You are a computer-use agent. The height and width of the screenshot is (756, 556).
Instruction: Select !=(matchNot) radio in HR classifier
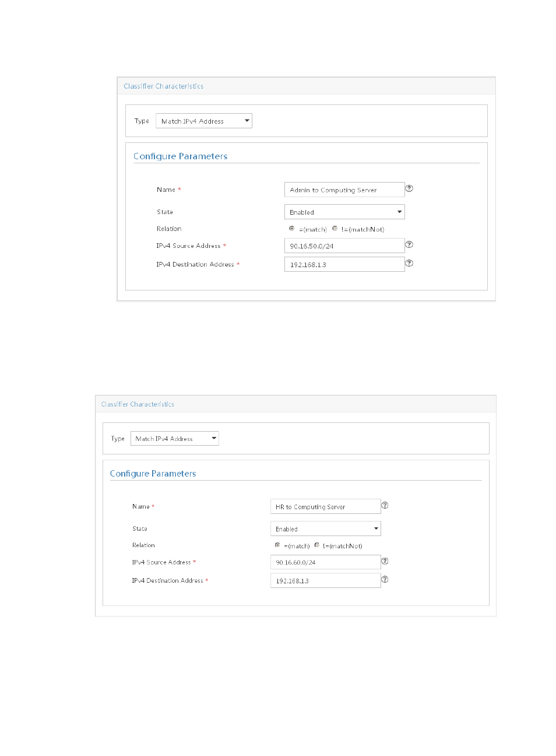[316, 545]
